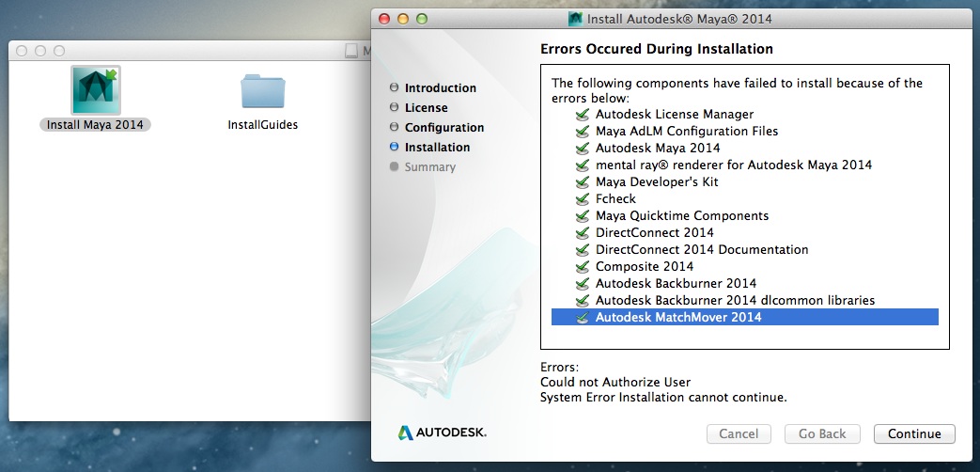Select the Install Maya 2014 icon in Finder

click(x=96, y=90)
